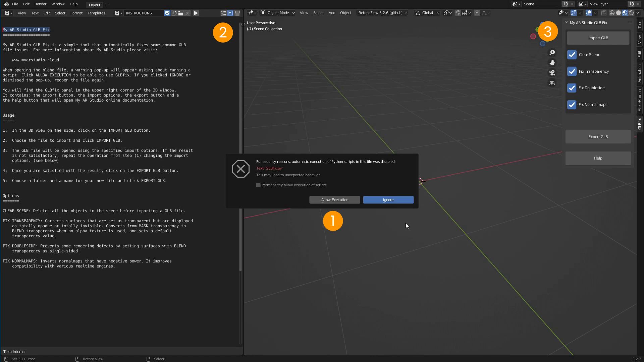644x362 pixels.
Task: Open the Object Mode dropdown
Action: tap(277, 13)
